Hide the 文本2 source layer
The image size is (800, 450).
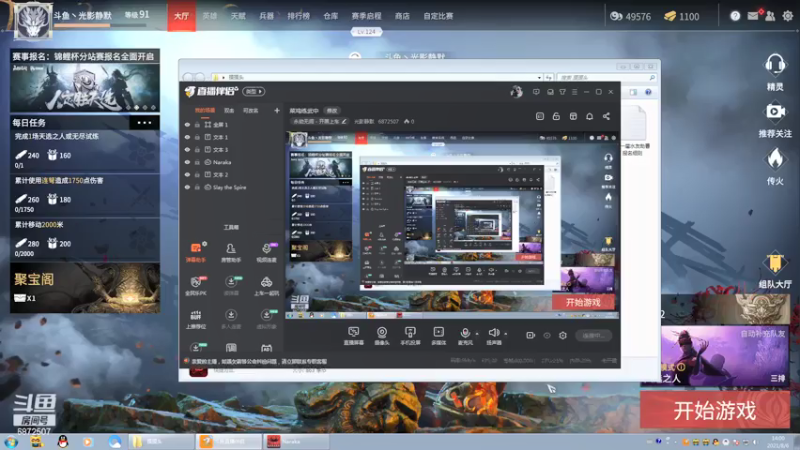tap(187, 174)
